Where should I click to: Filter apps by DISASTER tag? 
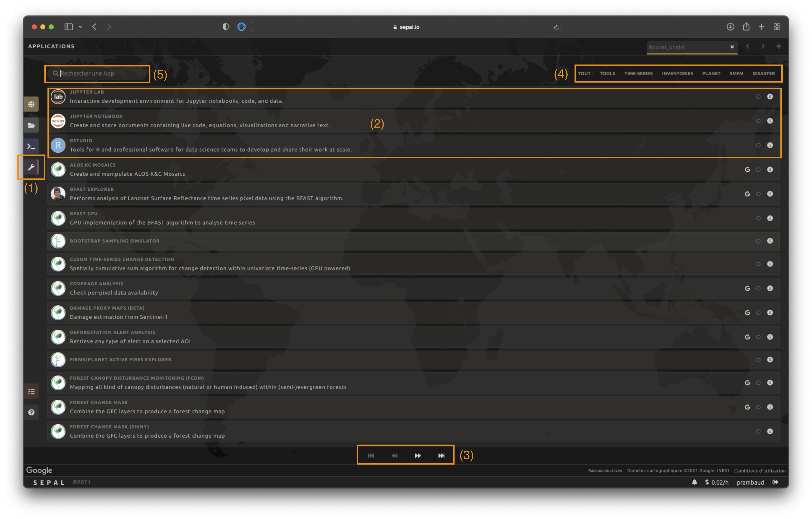coord(764,73)
